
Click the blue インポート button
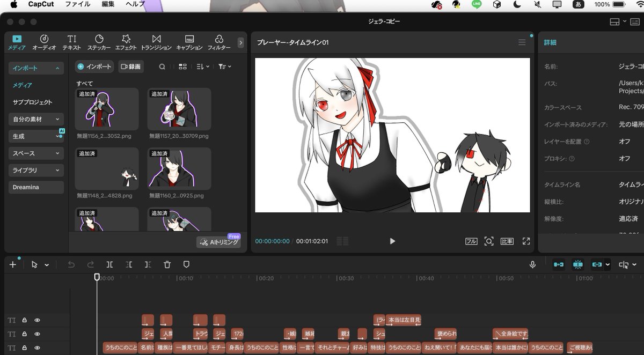click(94, 66)
